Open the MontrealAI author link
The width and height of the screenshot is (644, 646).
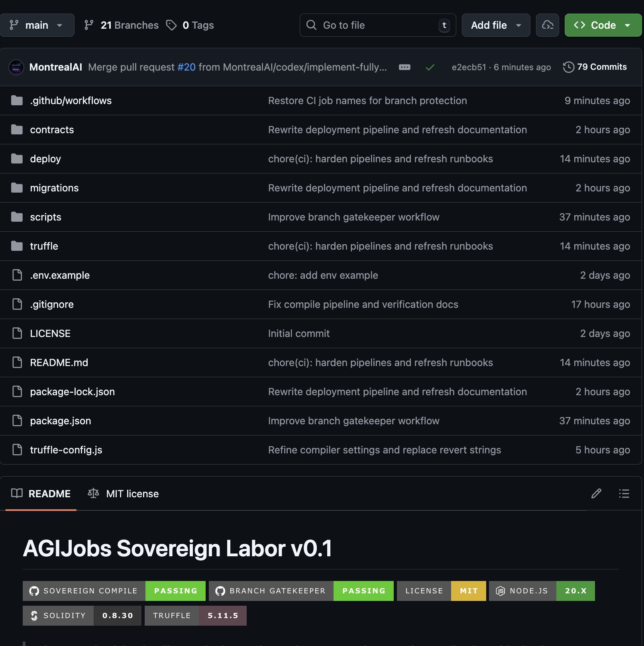(x=56, y=67)
